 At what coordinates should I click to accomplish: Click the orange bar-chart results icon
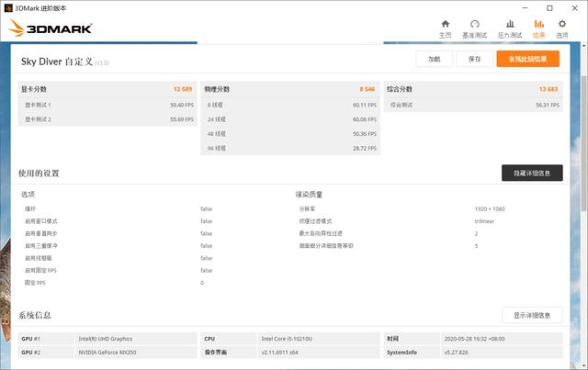pos(539,24)
